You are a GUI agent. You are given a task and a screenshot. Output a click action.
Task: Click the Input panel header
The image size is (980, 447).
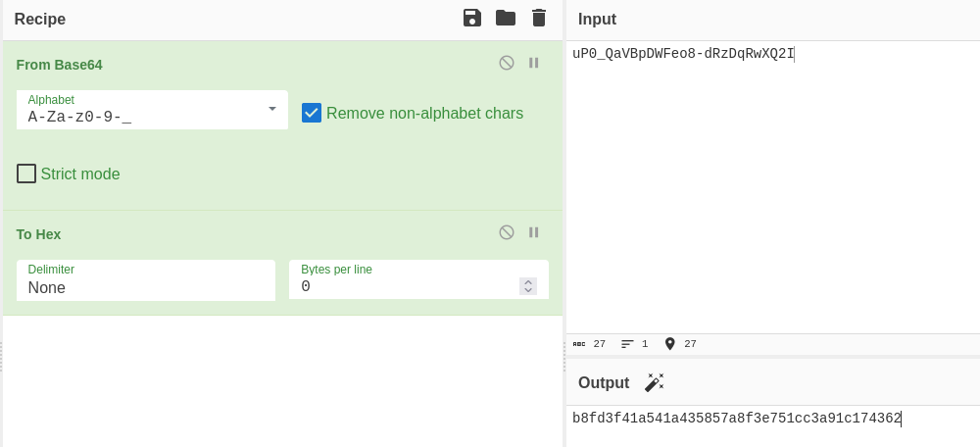597,20
